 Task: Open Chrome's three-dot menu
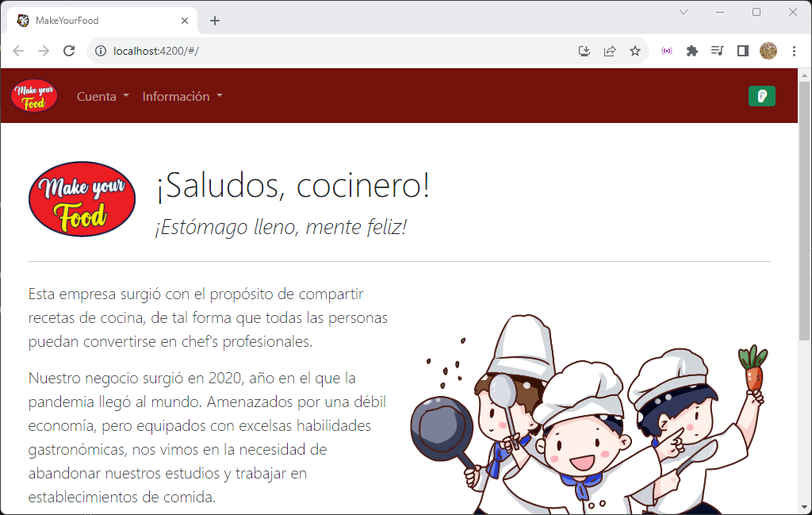pos(795,50)
